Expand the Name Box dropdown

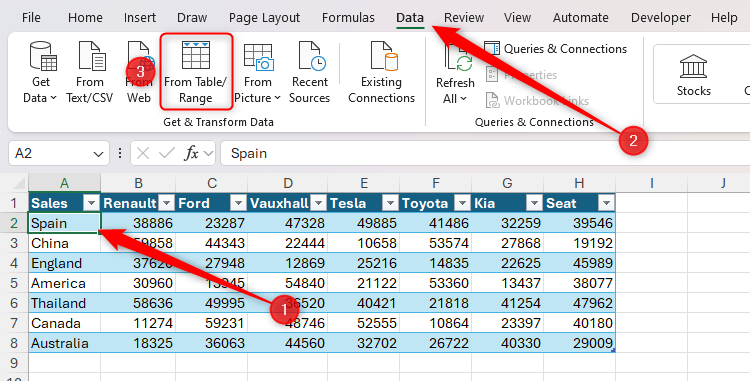click(x=98, y=154)
